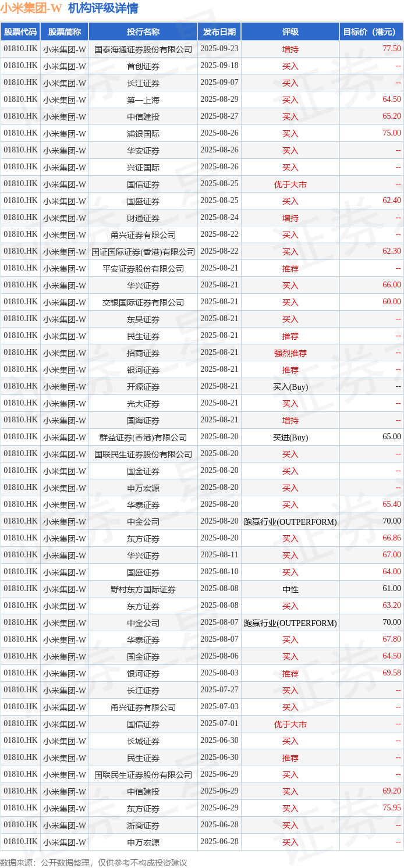Select the 东吴证券 broker cell
Viewport: 404px width, 868px height.
(x=143, y=319)
